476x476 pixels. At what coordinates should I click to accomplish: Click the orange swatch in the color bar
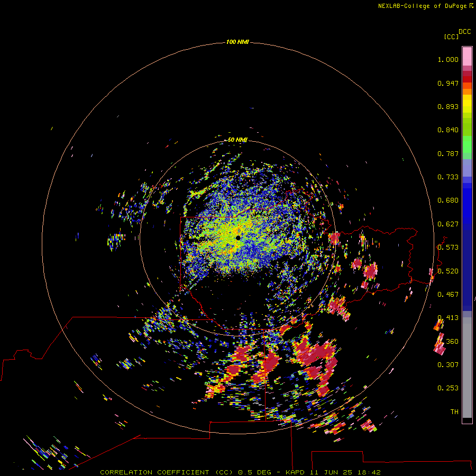467,91
